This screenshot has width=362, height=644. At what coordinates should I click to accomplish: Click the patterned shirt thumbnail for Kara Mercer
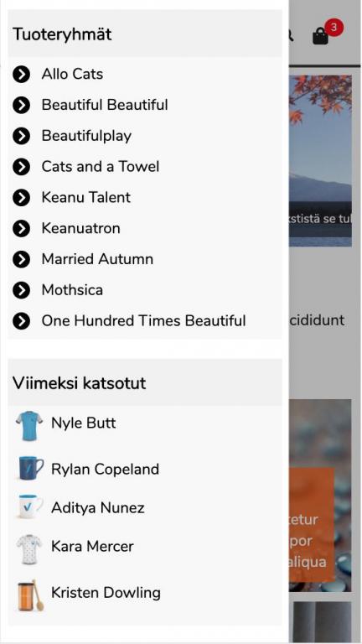(x=29, y=548)
